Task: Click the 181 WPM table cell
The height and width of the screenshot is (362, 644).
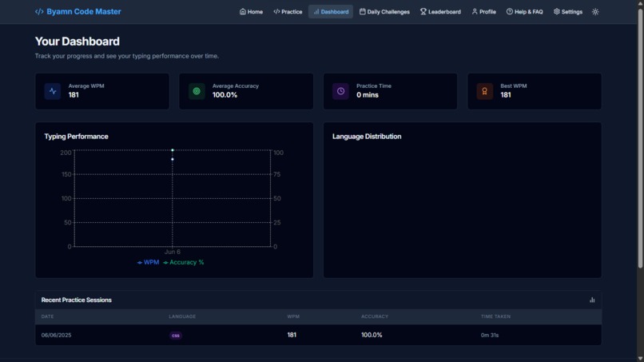Action: pyautogui.click(x=292, y=335)
